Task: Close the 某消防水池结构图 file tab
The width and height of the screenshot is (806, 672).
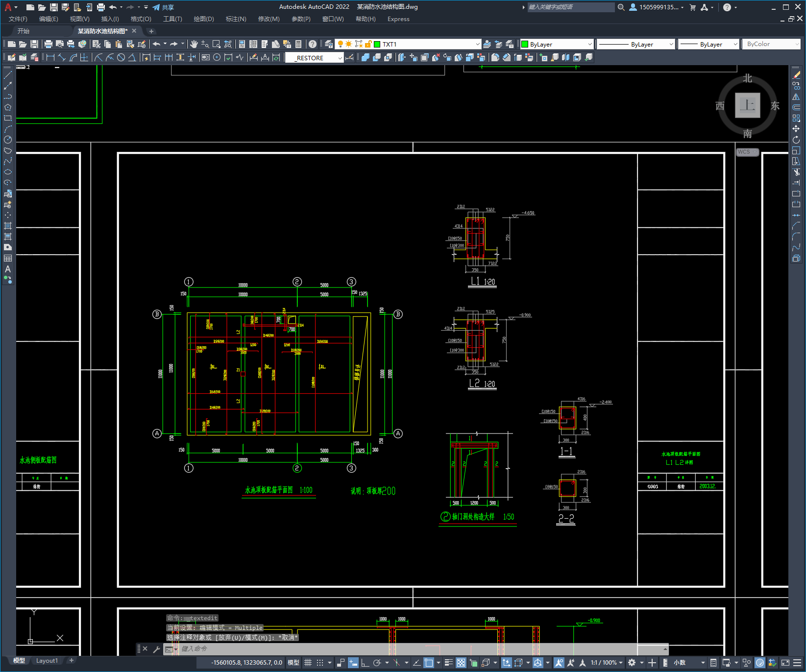Action: 134,31
